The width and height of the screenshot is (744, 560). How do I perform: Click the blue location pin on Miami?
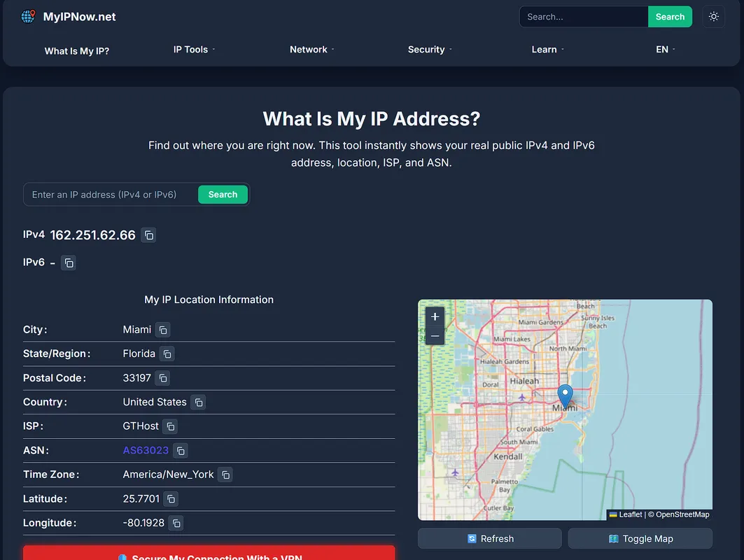[x=565, y=395]
